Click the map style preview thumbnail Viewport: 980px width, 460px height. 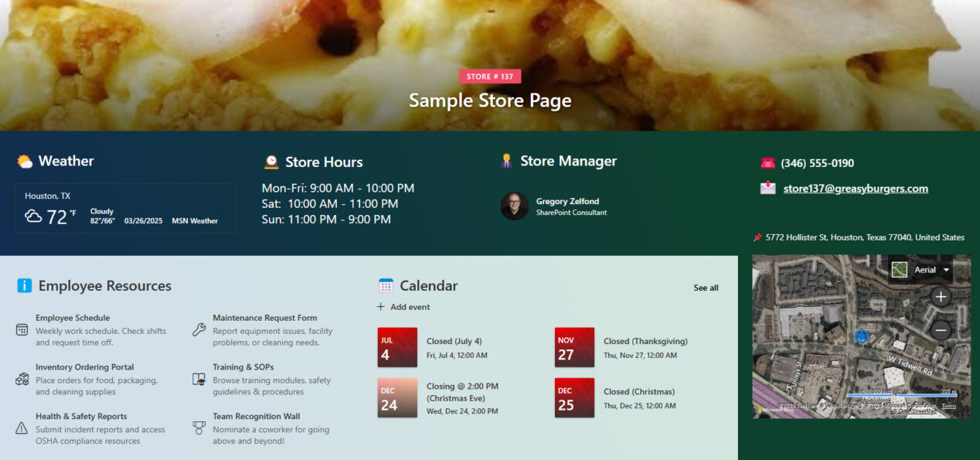(x=900, y=269)
